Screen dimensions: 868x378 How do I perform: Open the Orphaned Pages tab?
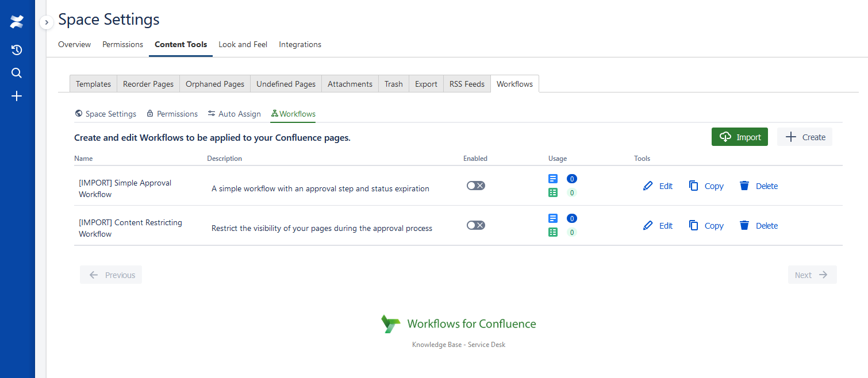click(x=215, y=84)
